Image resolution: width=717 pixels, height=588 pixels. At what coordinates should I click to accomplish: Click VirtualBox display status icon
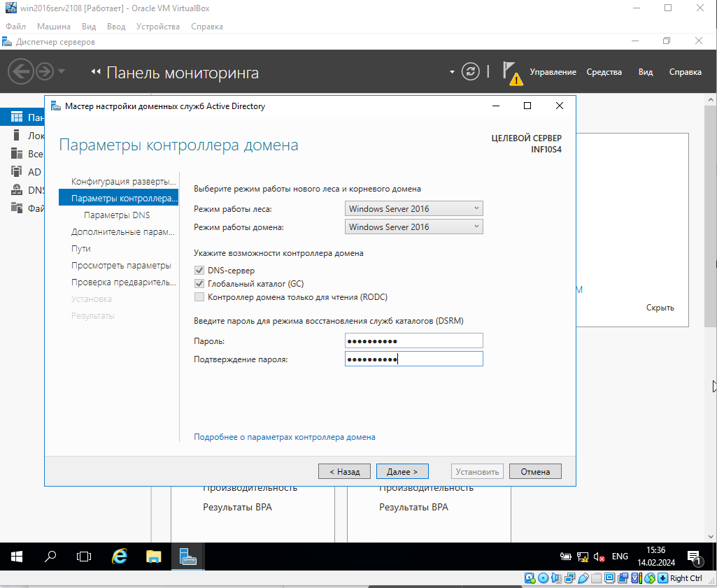click(x=609, y=578)
